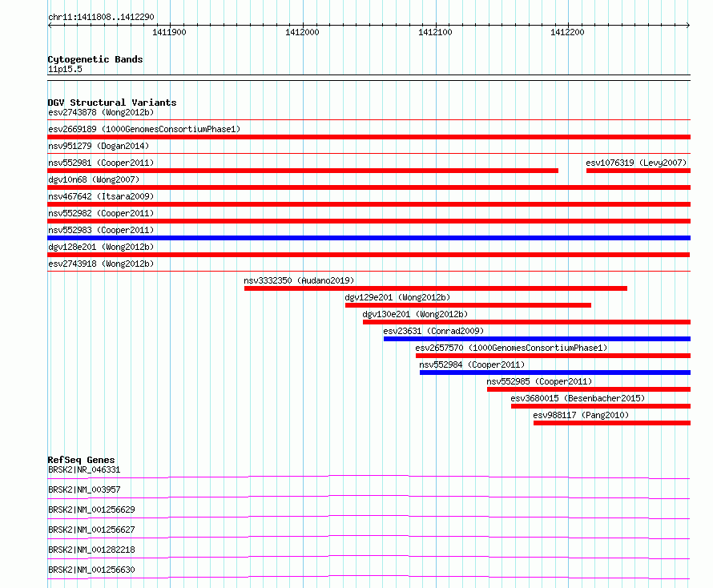The height and width of the screenshot is (588, 713).
Task: Click the blue nsv552984 (Cooper2011) bar
Action: pos(555,373)
